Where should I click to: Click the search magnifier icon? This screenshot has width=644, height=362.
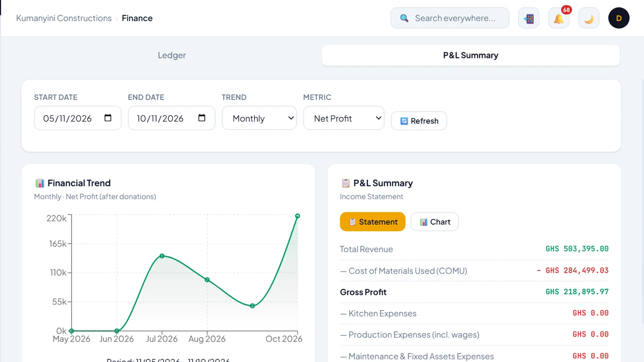click(x=404, y=18)
